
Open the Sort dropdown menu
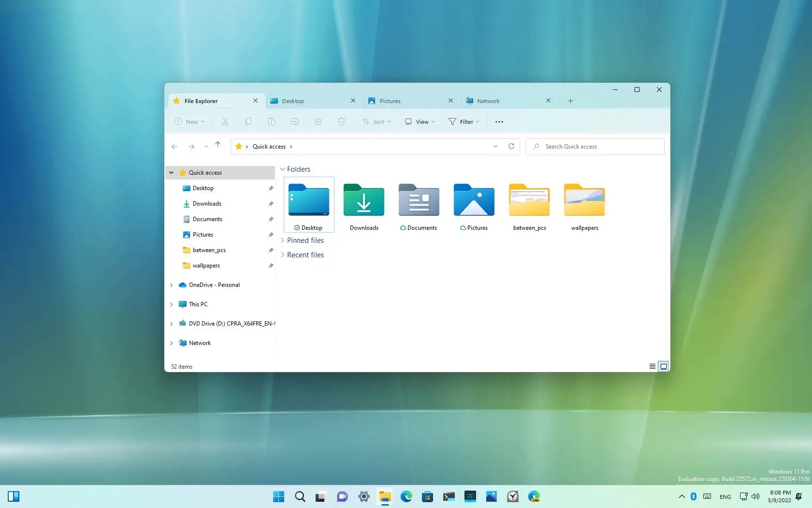(377, 122)
